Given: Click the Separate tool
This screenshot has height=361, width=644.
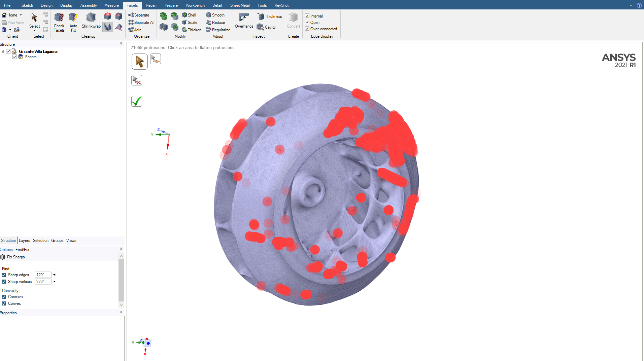Looking at the screenshot, I should tap(139, 15).
